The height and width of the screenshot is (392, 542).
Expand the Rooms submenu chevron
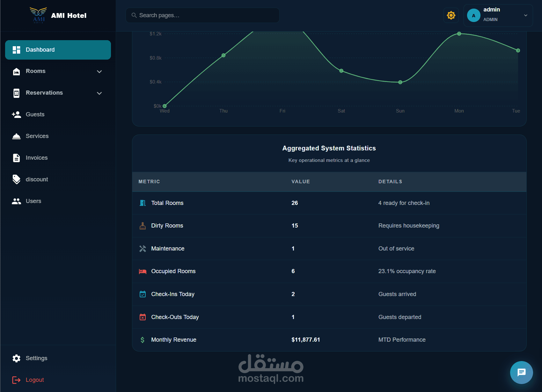(x=99, y=72)
